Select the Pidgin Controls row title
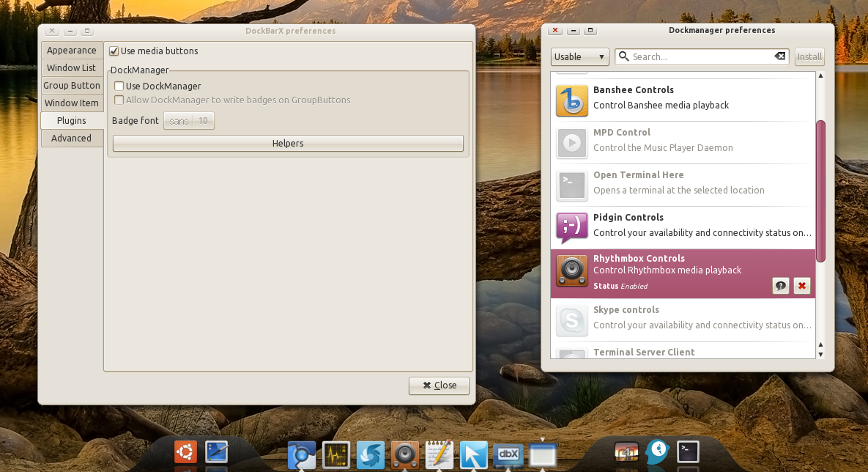The image size is (868, 472). pyautogui.click(x=628, y=218)
